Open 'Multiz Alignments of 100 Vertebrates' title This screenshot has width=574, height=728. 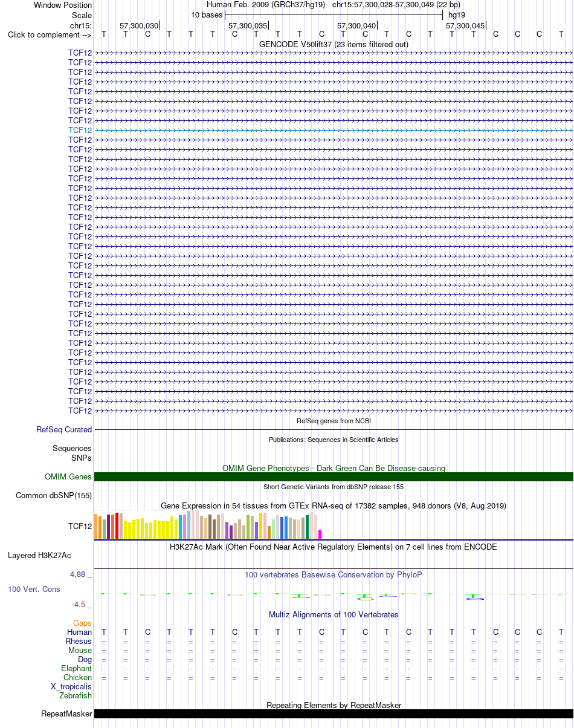334,614
